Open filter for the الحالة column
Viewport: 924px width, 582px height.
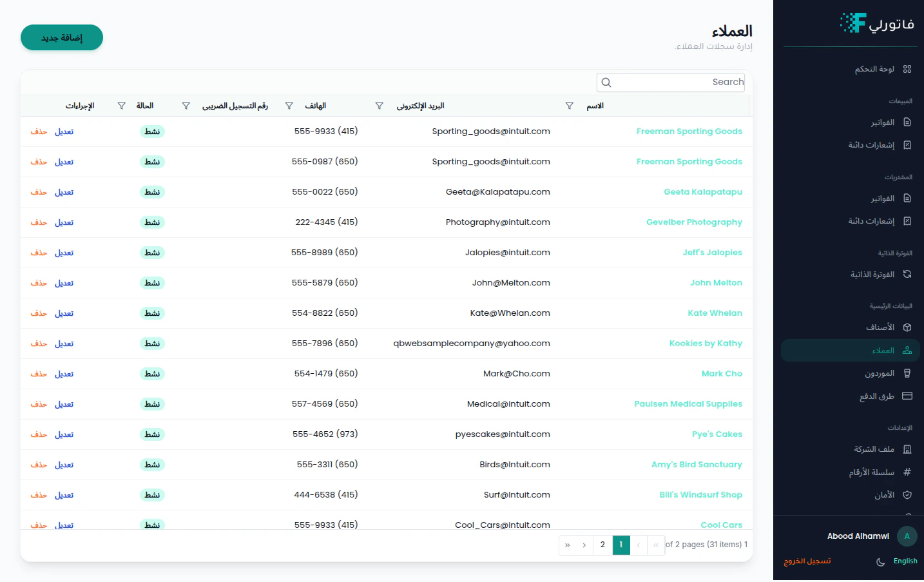tap(122, 106)
